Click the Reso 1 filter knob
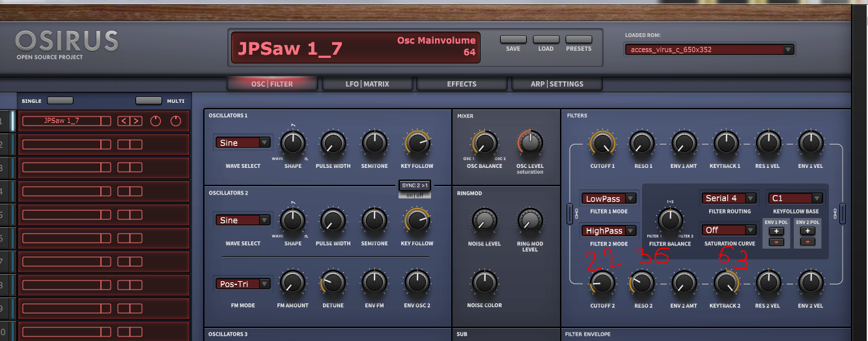868x341 pixels. 642,143
